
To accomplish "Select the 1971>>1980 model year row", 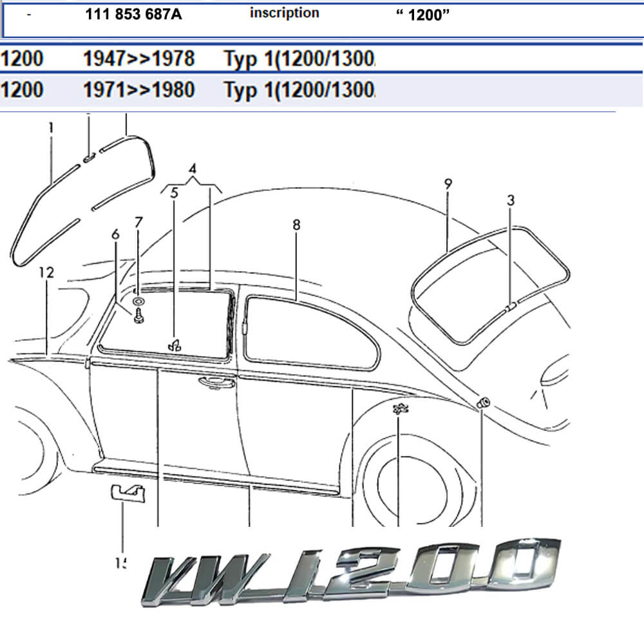I will (x=138, y=89).
